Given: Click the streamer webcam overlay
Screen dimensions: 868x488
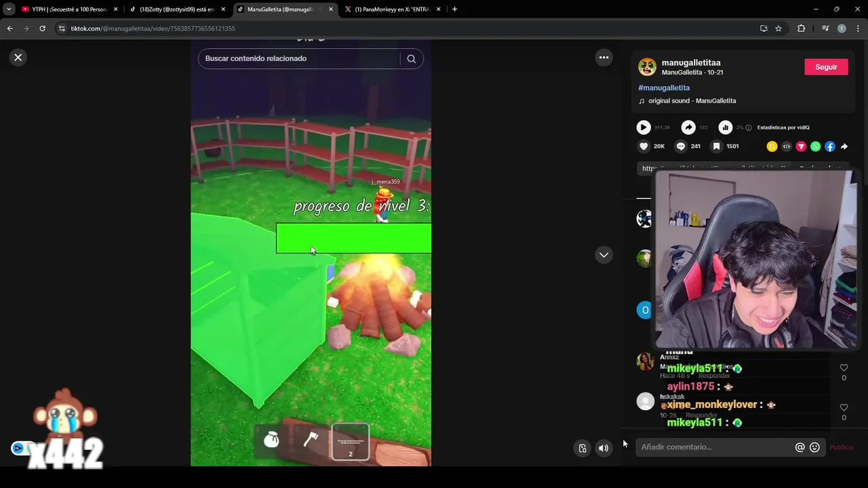Looking at the screenshot, I should tap(755, 260).
